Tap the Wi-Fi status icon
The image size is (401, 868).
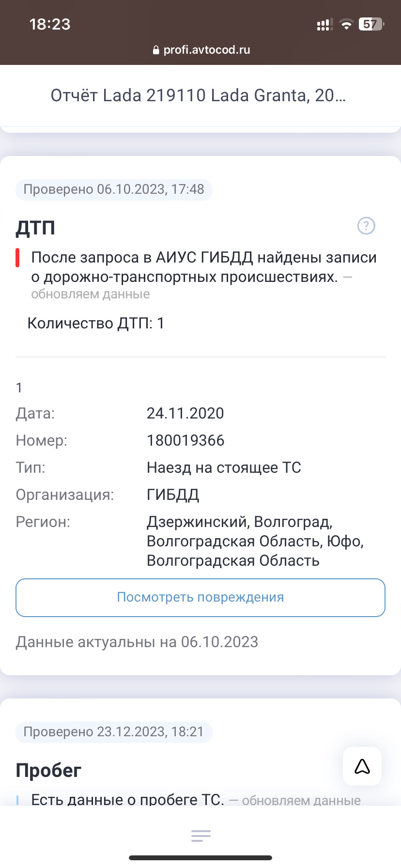[x=346, y=25]
